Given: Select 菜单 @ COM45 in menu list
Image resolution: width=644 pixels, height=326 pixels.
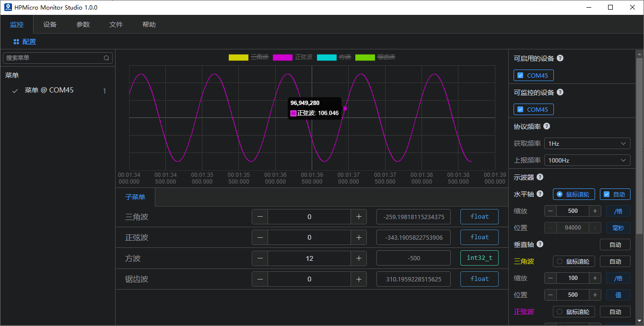Looking at the screenshot, I should click(58, 91).
